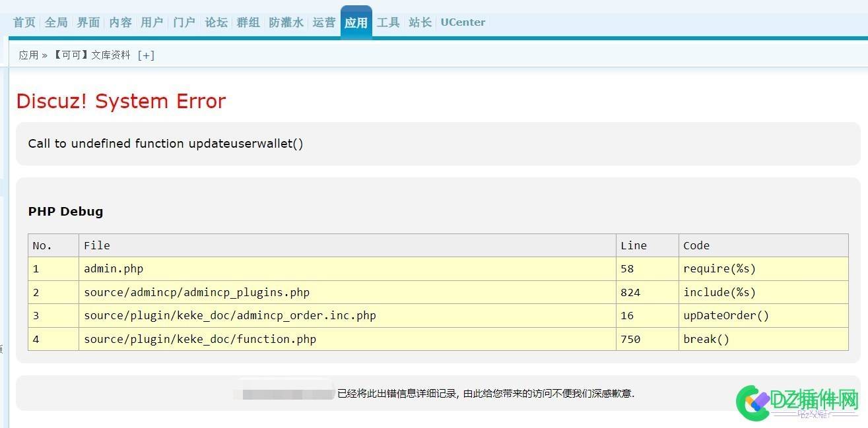868x428 pixels.
Task: Open the 门户 tab
Action: [184, 22]
